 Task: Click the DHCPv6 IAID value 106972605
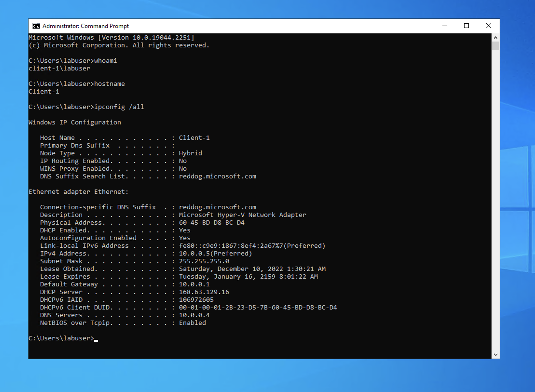(x=196, y=300)
